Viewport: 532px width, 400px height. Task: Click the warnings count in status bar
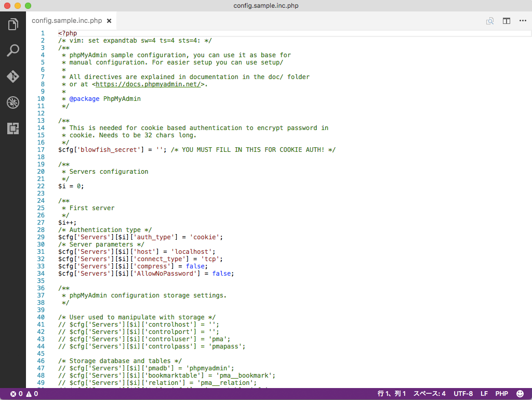pyautogui.click(x=32, y=394)
